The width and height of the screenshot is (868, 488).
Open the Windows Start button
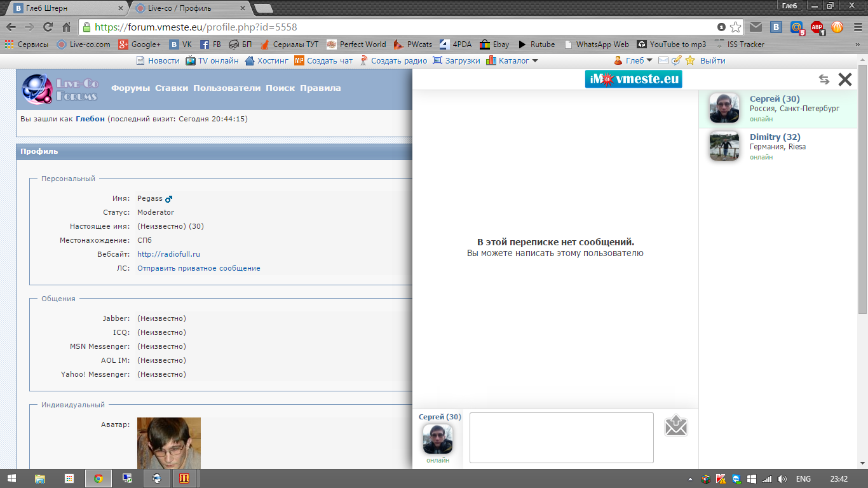(x=11, y=478)
